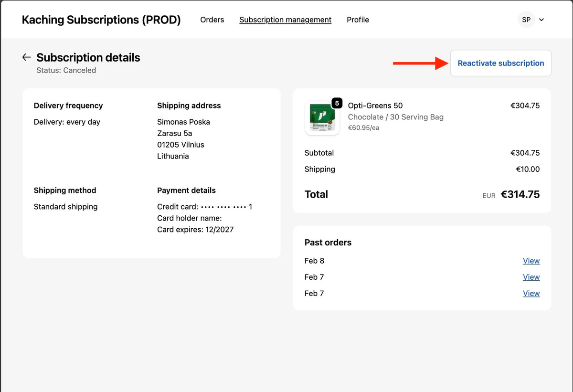Click the Card holder name line
Viewport: 573px width, 392px height.
(190, 218)
